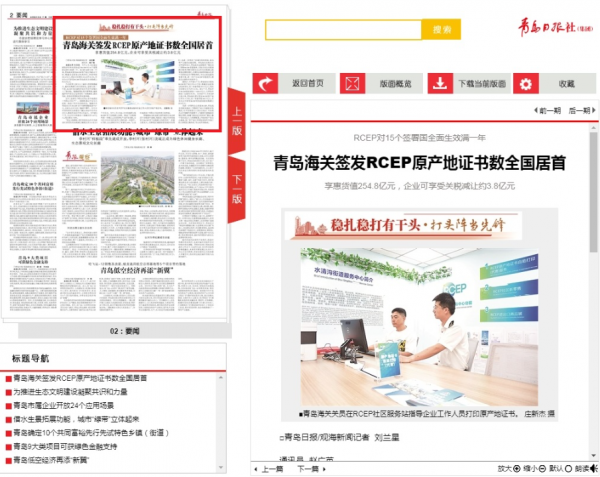
Task: Click the red return-home arrow icon
Action: [265, 84]
